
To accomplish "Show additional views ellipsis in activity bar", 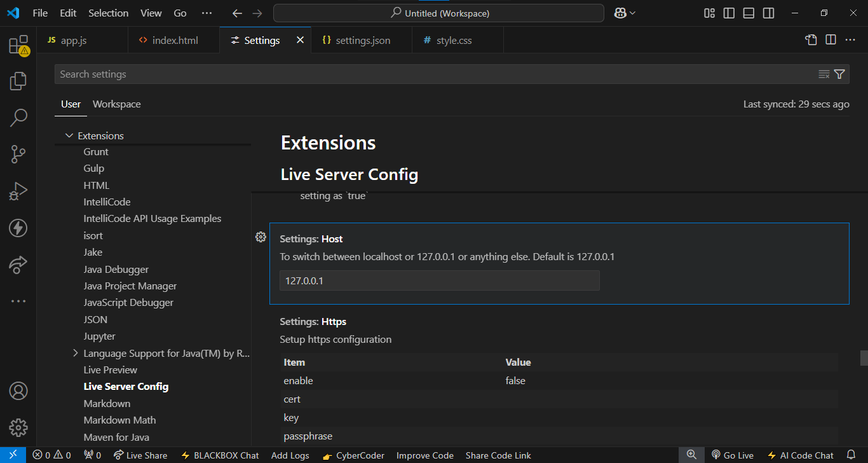I will coord(18,301).
